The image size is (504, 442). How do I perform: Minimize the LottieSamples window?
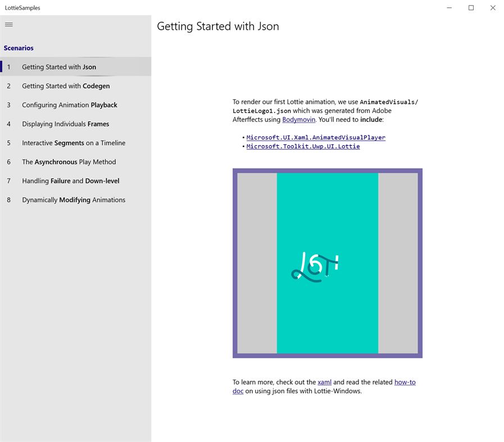coord(448,7)
